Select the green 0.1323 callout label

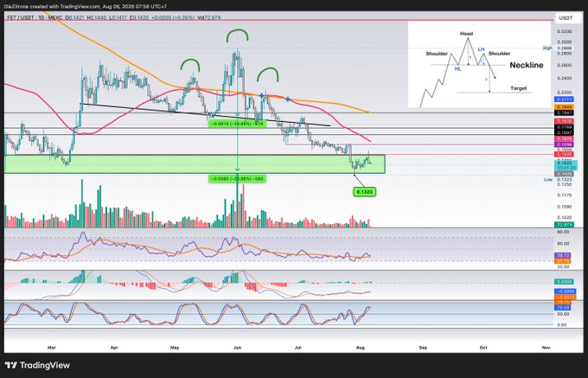click(x=364, y=192)
